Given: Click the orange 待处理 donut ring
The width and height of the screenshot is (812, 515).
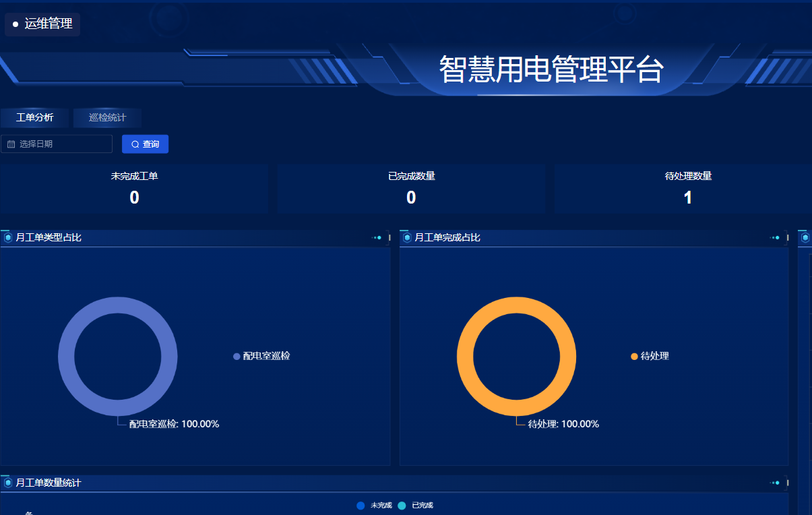Looking at the screenshot, I should [x=516, y=305].
